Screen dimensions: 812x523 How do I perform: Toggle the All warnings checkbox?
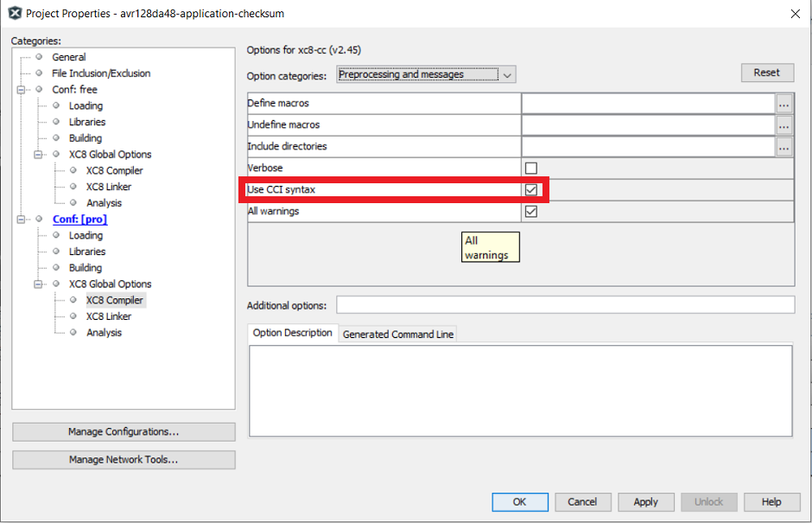pyautogui.click(x=530, y=212)
